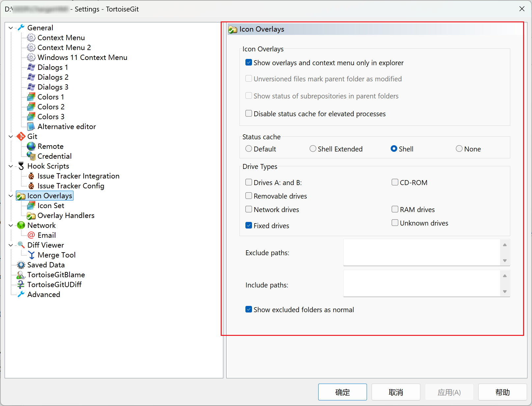The width and height of the screenshot is (532, 406).
Task: Click the Alternative editor notepad icon
Action: (31, 126)
